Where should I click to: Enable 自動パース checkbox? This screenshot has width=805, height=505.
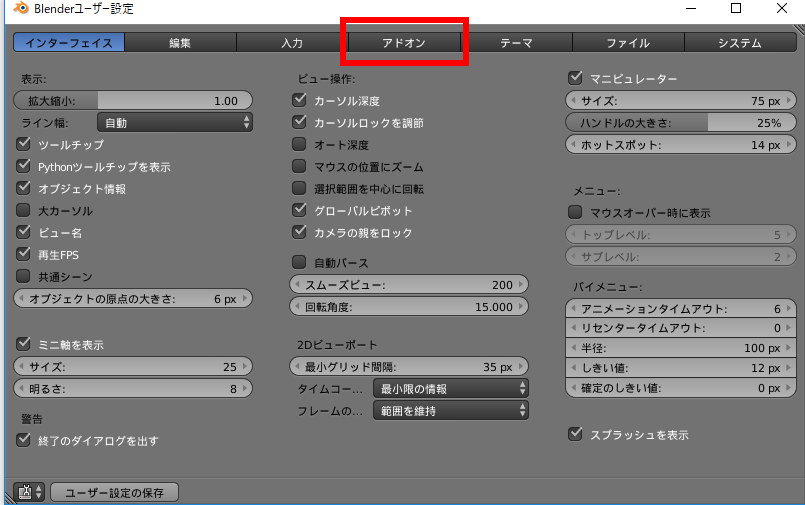299,262
